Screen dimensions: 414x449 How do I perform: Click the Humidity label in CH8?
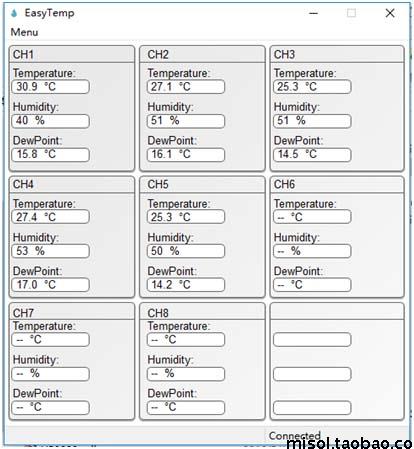(170, 360)
